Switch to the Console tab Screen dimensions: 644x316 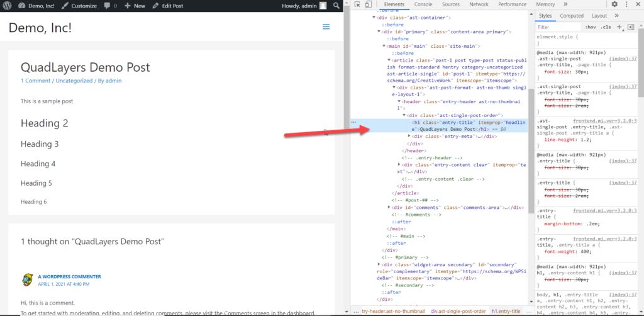(x=423, y=4)
